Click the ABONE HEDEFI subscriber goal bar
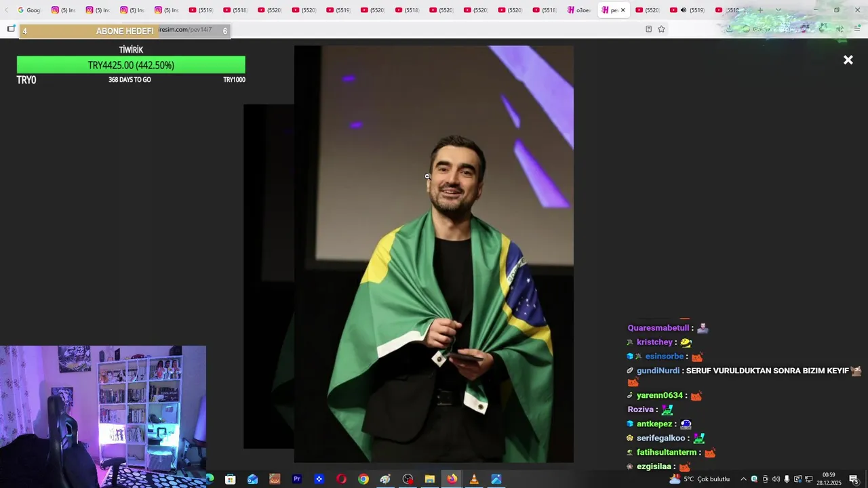Image resolution: width=868 pixels, height=488 pixels. [x=125, y=31]
